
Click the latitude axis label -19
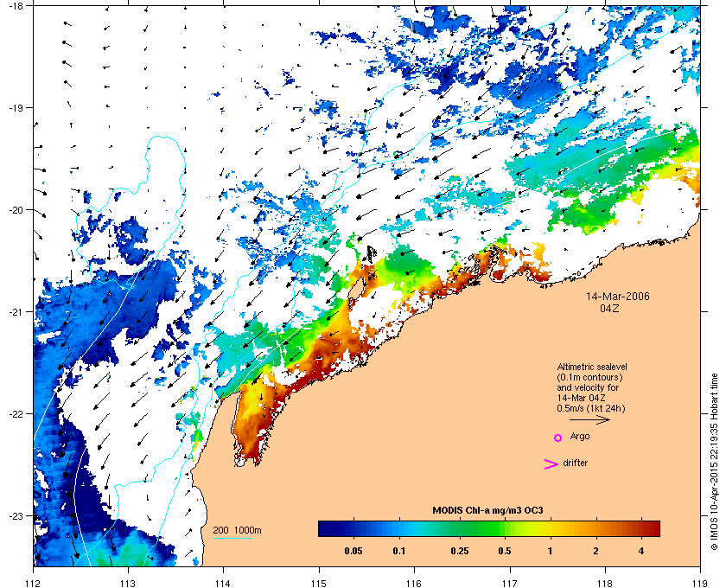pyautogui.click(x=16, y=107)
